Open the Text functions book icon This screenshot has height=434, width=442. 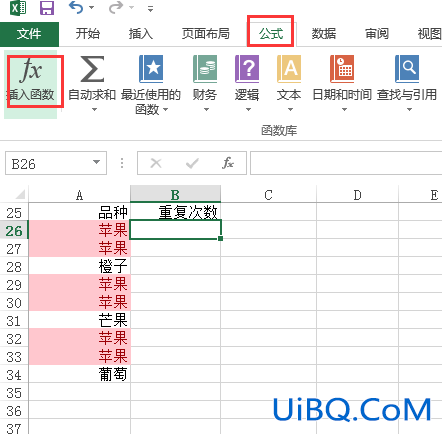pyautogui.click(x=289, y=69)
